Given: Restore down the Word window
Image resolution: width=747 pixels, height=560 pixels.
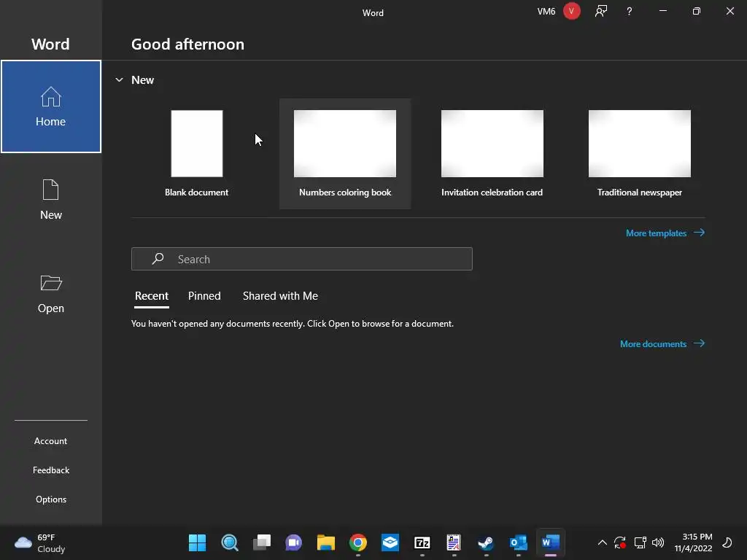Looking at the screenshot, I should pos(697,11).
